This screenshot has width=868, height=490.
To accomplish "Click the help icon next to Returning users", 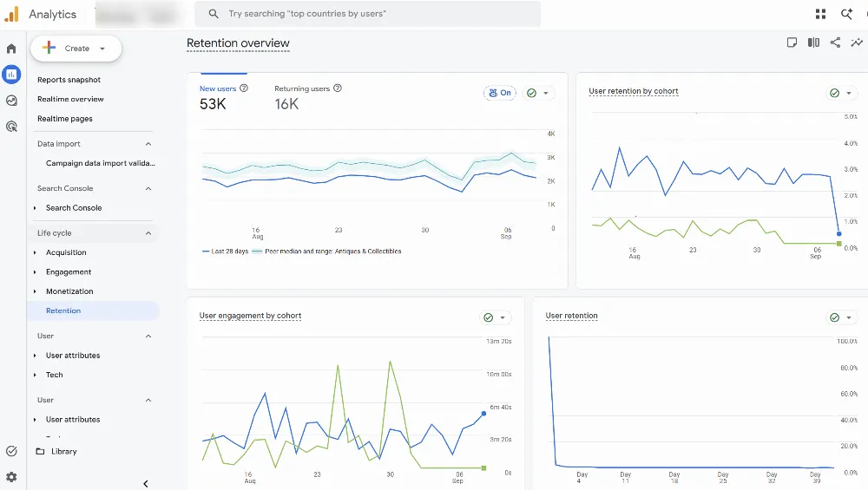I will click(x=337, y=88).
